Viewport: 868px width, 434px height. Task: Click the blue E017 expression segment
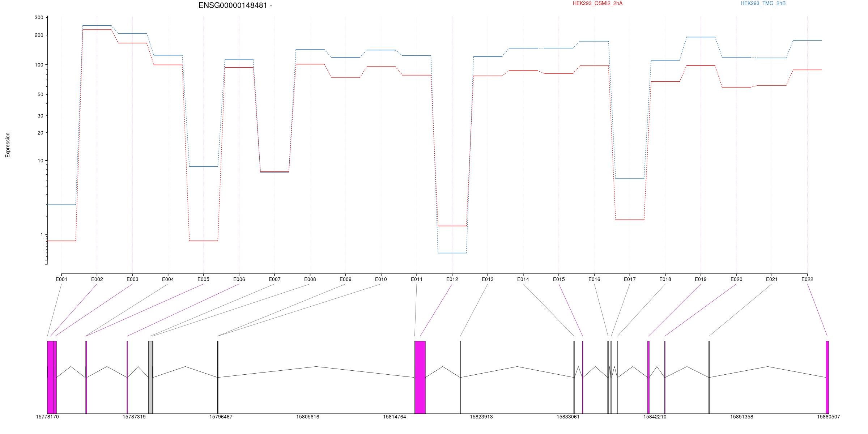tap(630, 179)
